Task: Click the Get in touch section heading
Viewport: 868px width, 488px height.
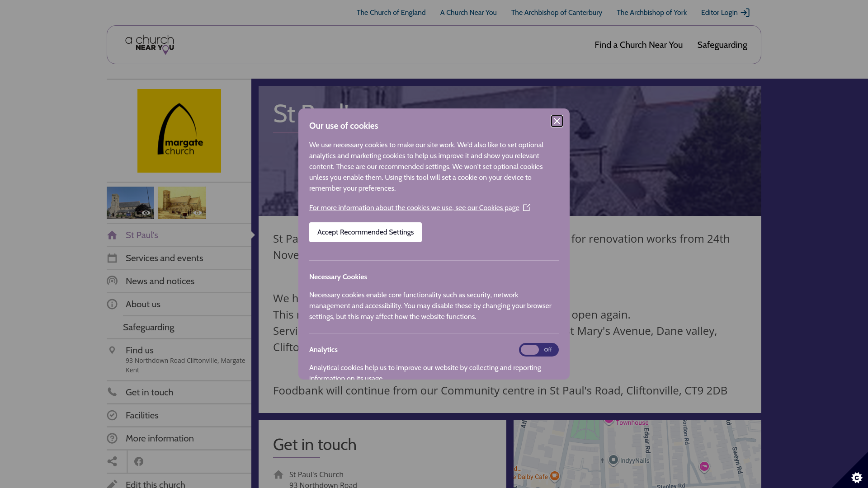Action: [x=315, y=445]
